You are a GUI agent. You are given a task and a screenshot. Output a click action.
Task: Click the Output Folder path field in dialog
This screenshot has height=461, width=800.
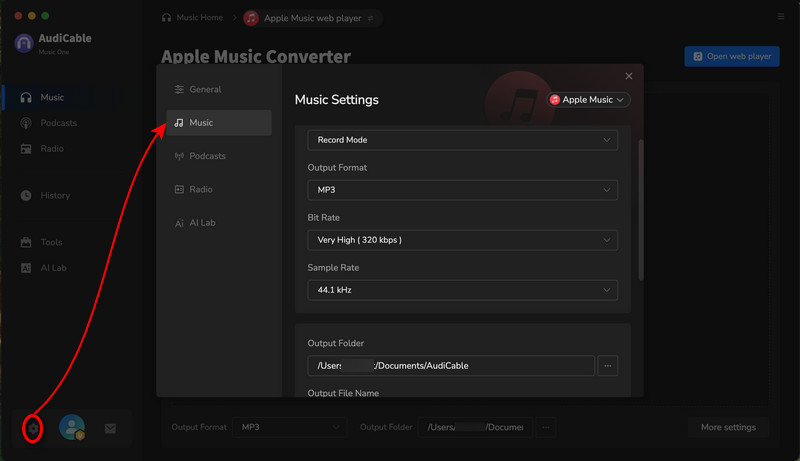point(451,366)
